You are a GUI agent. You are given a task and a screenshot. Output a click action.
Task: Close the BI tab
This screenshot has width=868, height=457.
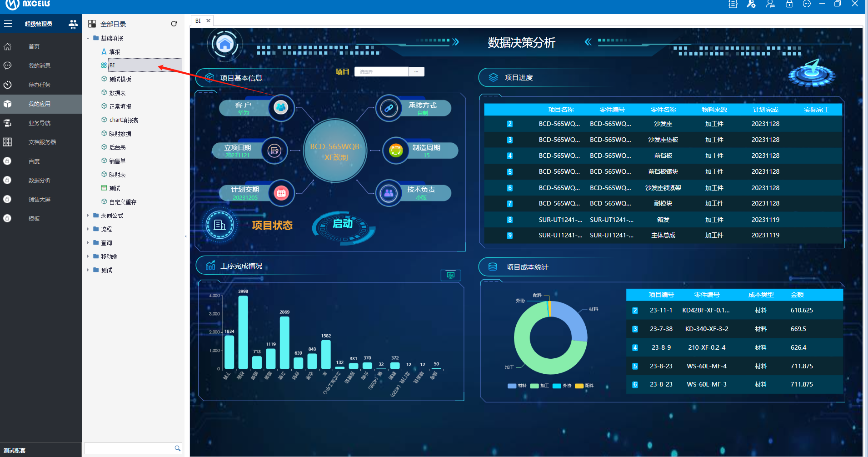pos(208,20)
